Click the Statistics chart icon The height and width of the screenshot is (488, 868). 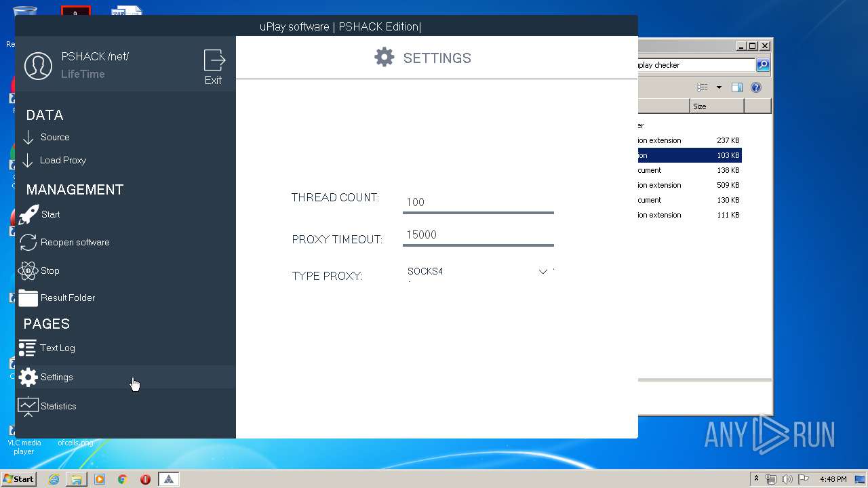tap(28, 406)
